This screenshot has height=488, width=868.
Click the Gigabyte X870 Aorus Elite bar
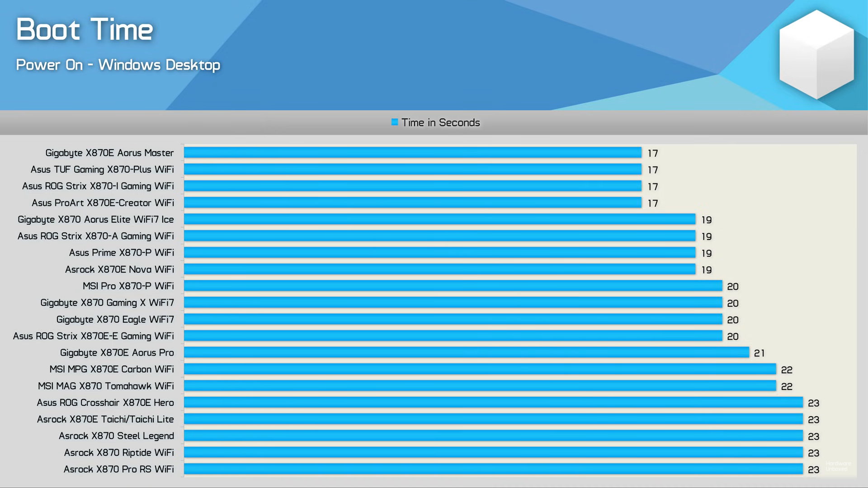click(439, 219)
